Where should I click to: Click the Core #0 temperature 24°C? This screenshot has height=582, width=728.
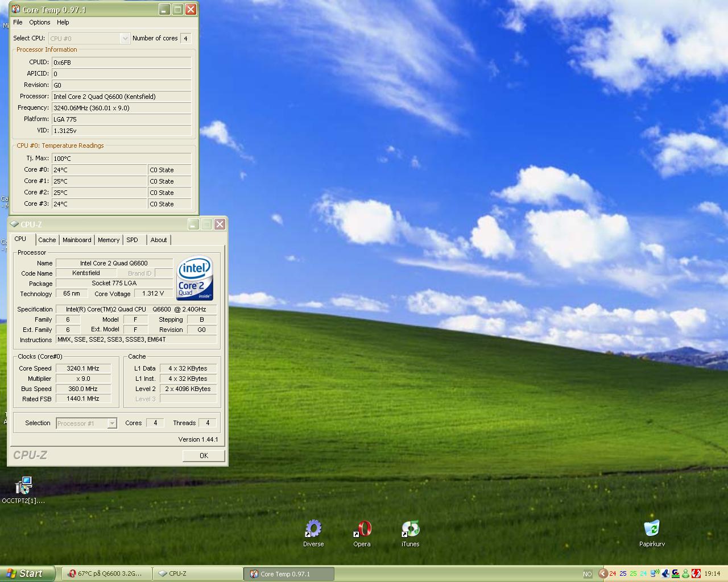(x=100, y=169)
